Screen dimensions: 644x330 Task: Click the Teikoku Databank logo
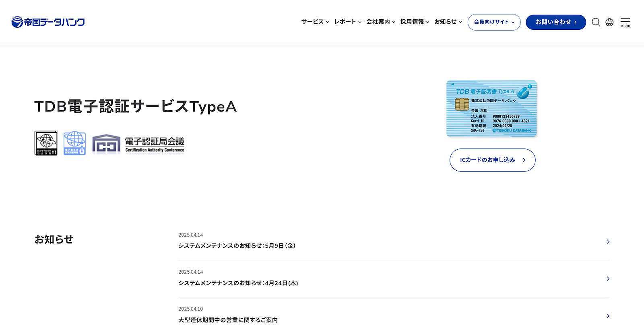click(48, 22)
